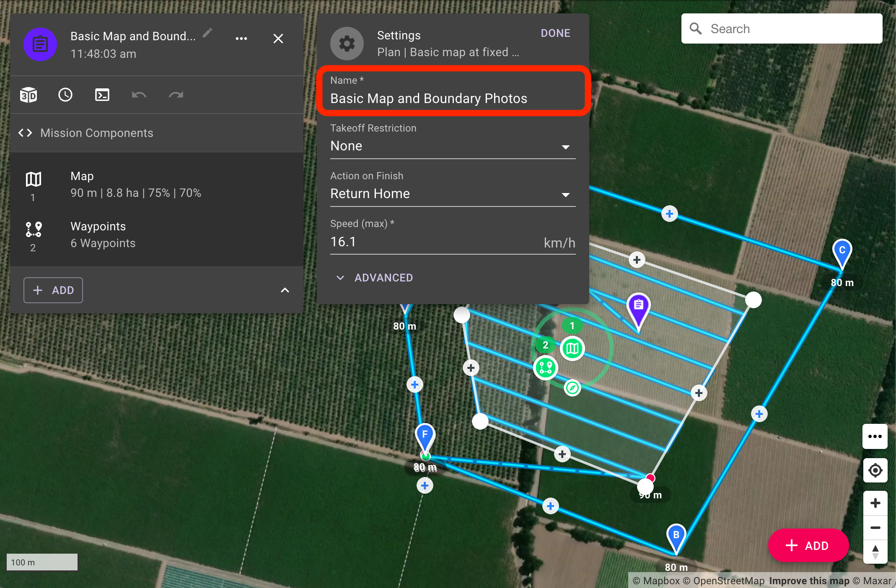
Task: Collapse the mission components panel
Action: pos(285,290)
